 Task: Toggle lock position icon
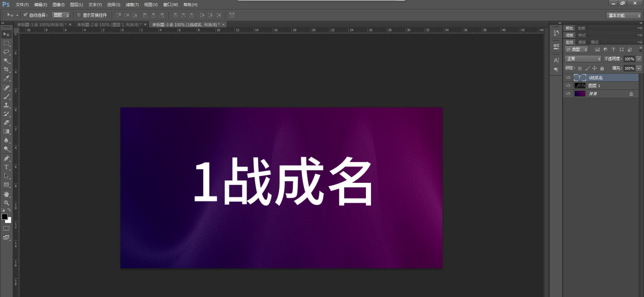tap(595, 68)
